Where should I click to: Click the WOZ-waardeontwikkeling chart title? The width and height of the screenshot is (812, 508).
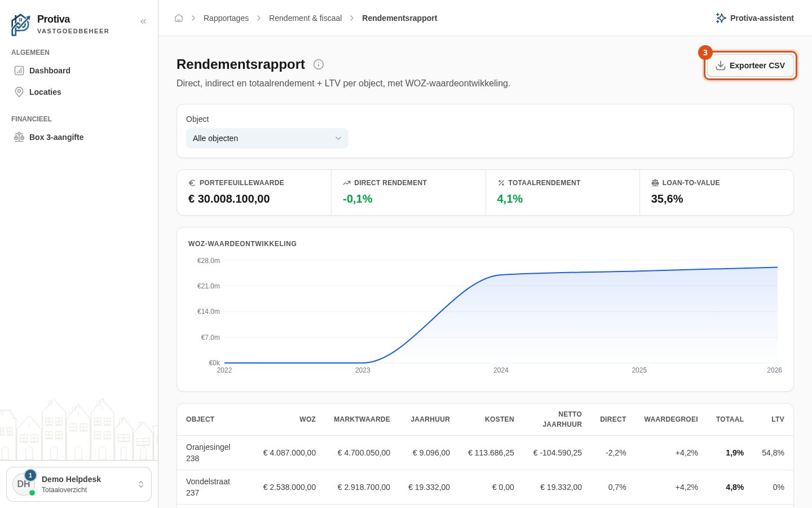click(x=242, y=244)
